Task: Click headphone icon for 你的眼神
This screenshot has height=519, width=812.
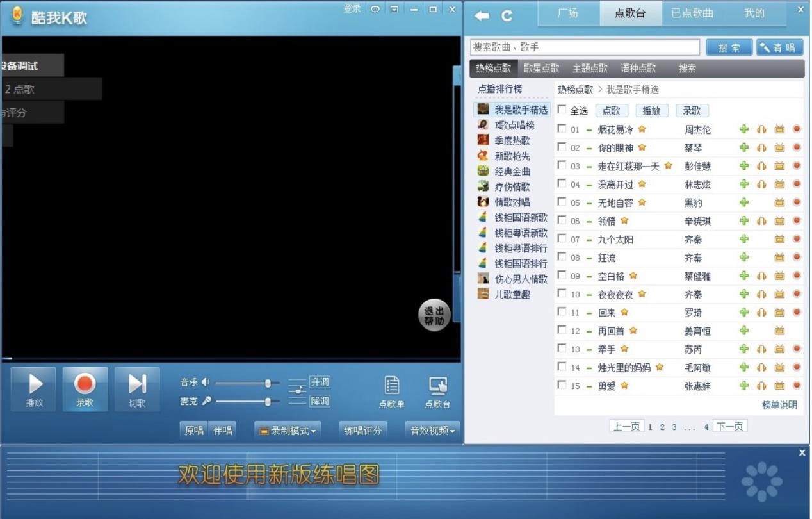Action: click(x=761, y=147)
